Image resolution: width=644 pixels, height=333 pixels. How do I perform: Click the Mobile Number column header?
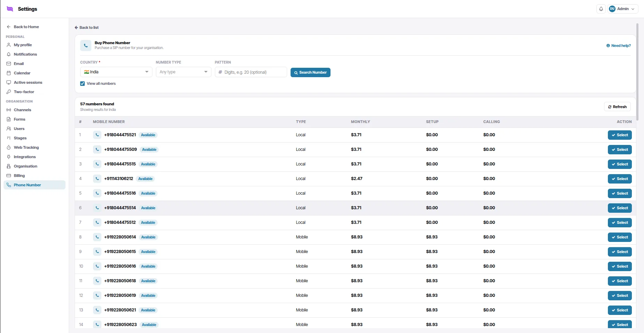click(x=109, y=122)
